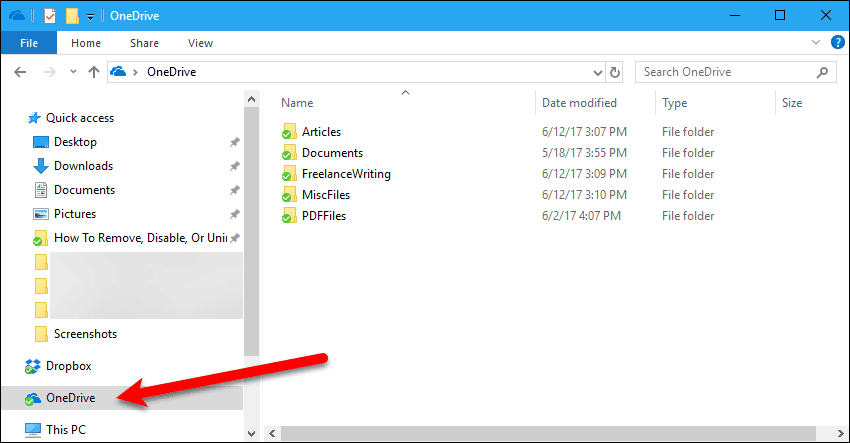
Task: Click the Help question mark icon
Action: (x=837, y=43)
